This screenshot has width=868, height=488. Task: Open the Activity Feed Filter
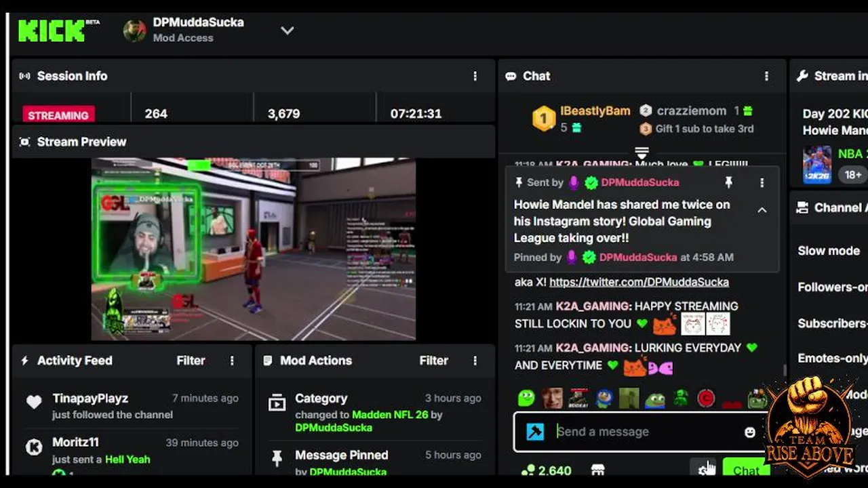coord(191,361)
